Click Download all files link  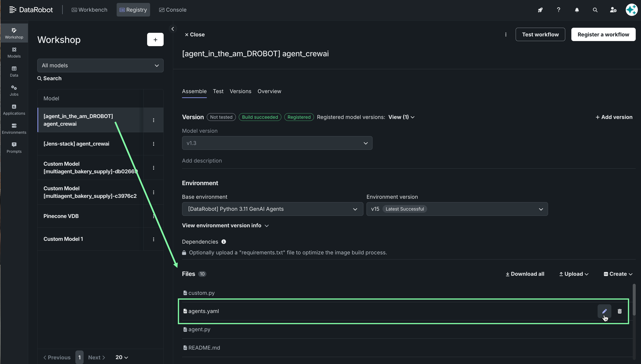(x=525, y=274)
